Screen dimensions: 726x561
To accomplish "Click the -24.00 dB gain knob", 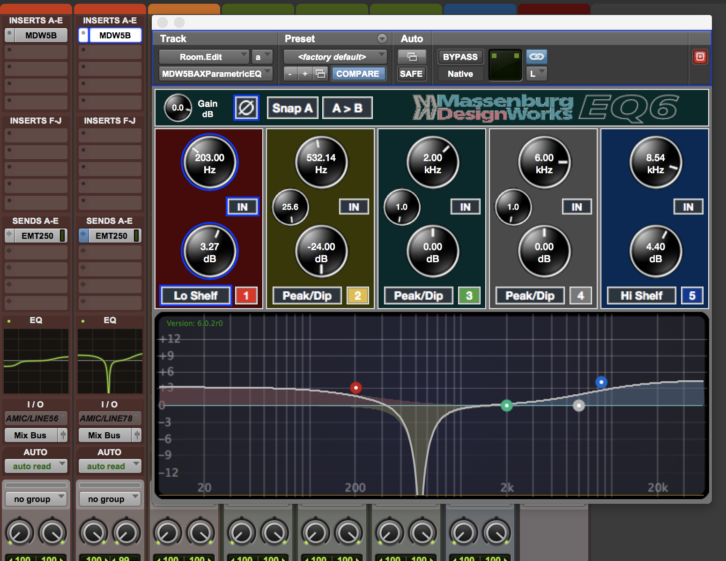I will coord(321,252).
